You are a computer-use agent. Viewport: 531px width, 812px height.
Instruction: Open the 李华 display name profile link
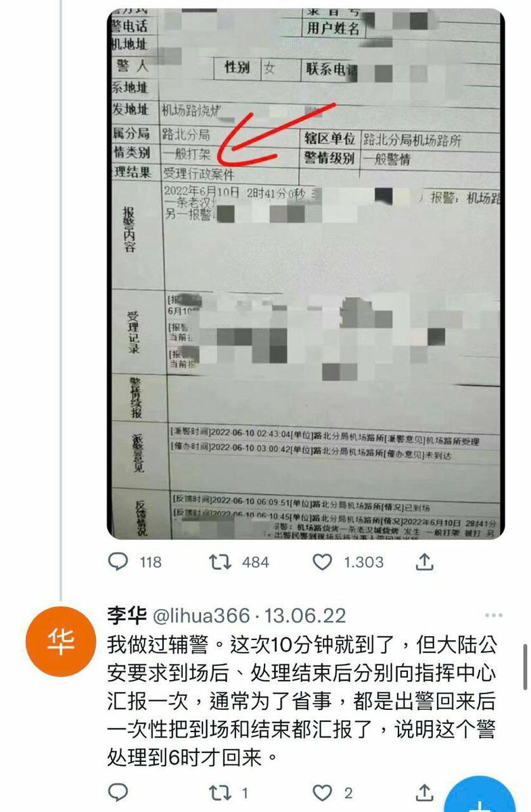tap(124, 616)
